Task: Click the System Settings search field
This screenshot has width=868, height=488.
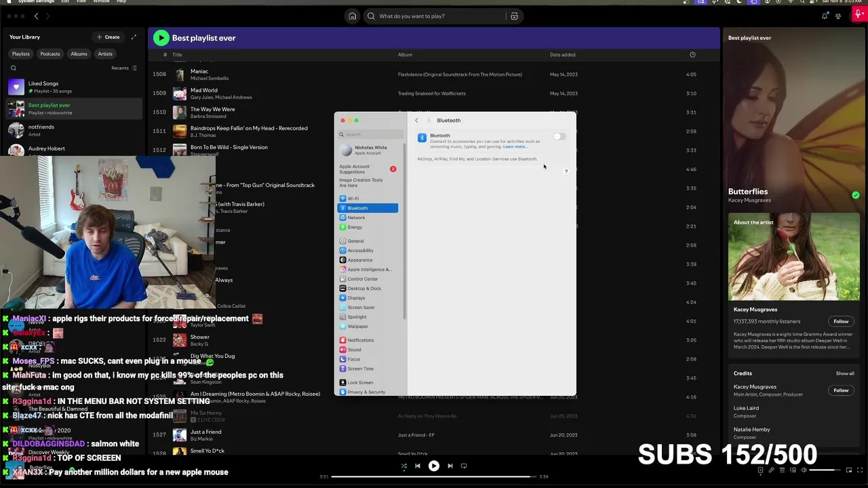Action: [370, 134]
